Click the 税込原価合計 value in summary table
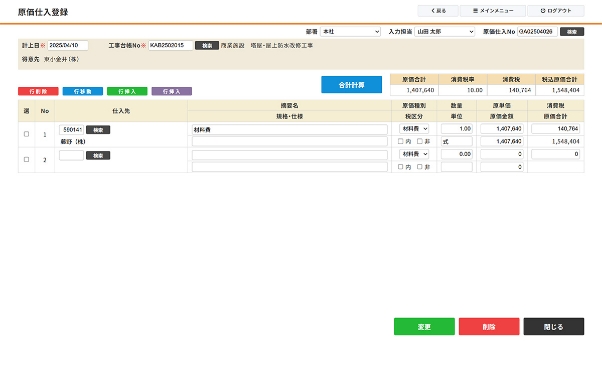The width and height of the screenshot is (602, 376). 566,90
